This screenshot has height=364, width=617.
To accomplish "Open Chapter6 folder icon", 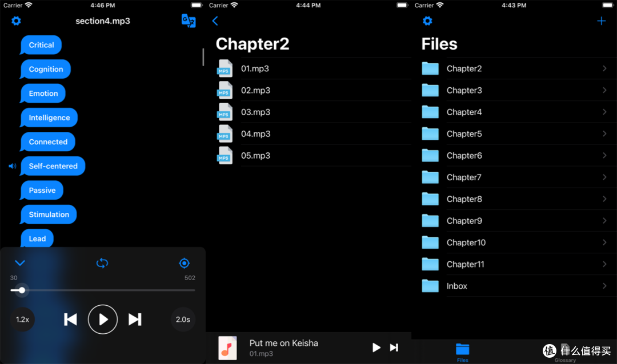I will coord(430,155).
